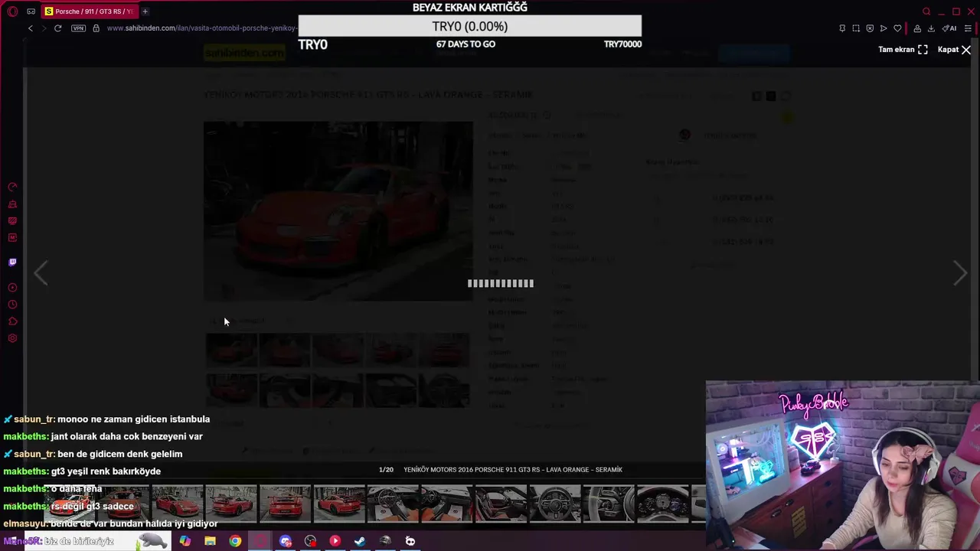Click the search magnifier in title bar

click(x=926, y=11)
